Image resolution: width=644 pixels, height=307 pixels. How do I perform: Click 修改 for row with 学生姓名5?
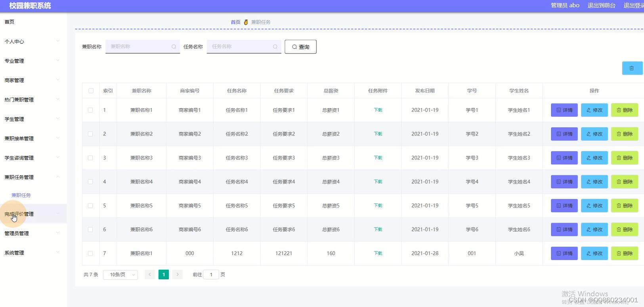[x=594, y=205]
